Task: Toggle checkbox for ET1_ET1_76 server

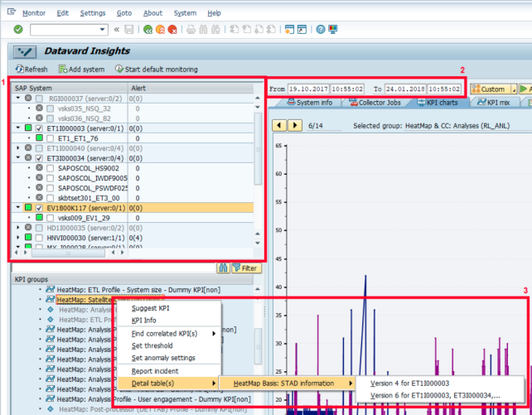Action: pos(51,138)
